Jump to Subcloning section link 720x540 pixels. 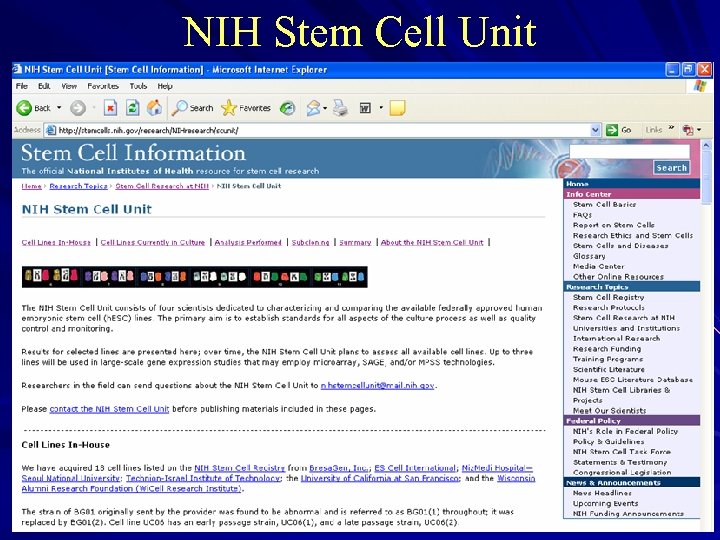310,242
